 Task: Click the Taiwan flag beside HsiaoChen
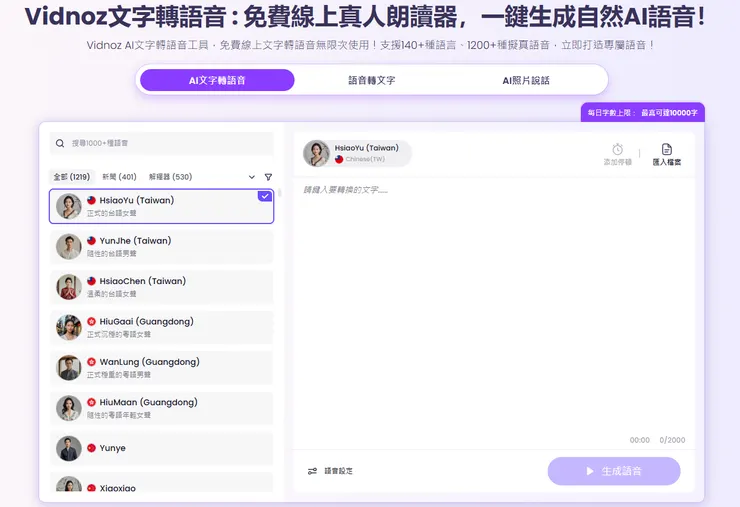pos(92,281)
